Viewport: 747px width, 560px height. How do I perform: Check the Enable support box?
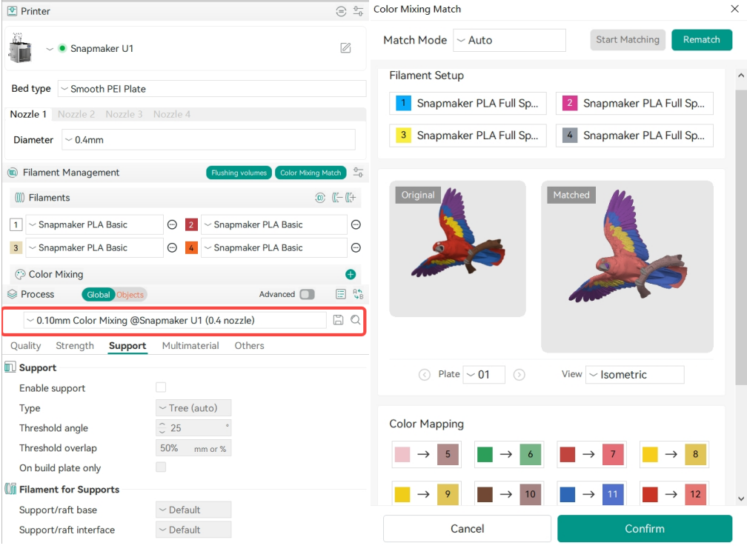pos(161,387)
